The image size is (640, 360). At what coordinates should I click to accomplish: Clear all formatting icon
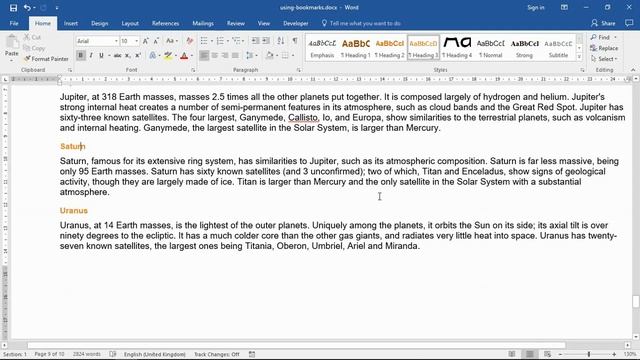189,41
